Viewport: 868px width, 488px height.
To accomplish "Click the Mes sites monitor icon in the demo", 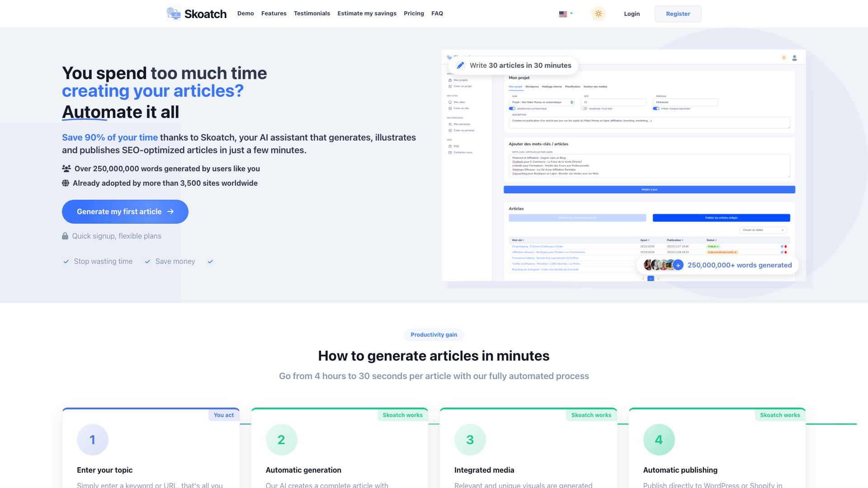I will click(x=450, y=102).
